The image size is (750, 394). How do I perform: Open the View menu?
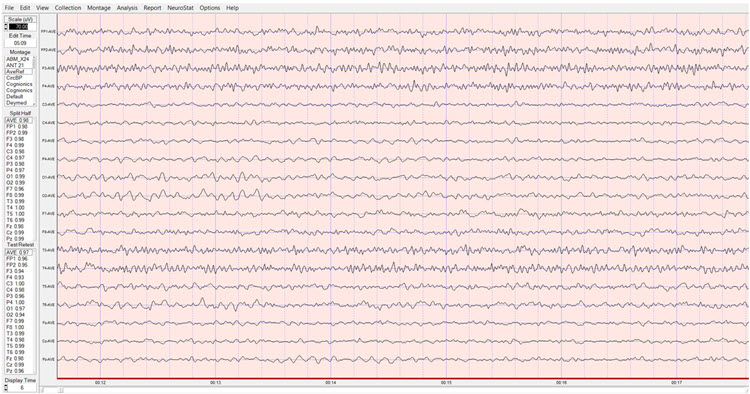[43, 8]
